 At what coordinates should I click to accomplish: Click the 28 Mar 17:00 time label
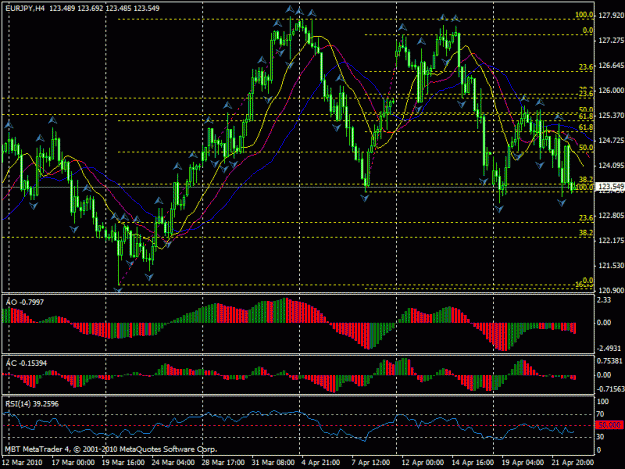(223, 463)
